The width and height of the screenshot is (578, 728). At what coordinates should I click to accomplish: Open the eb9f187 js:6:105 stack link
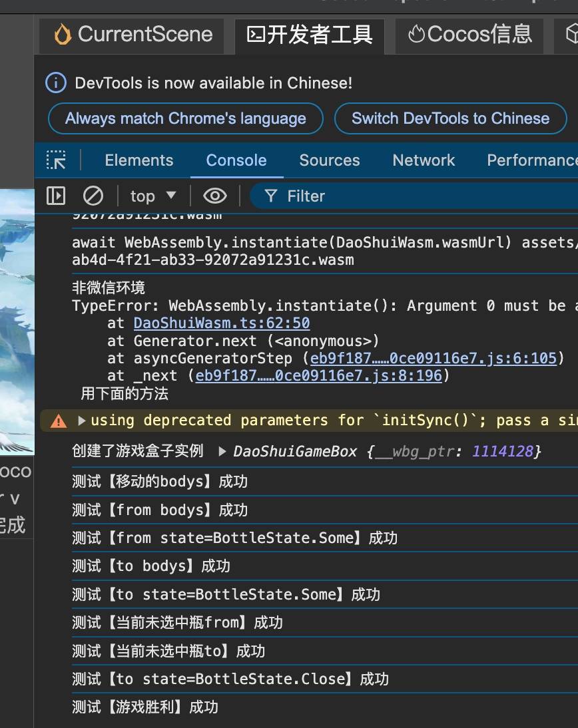click(x=433, y=358)
